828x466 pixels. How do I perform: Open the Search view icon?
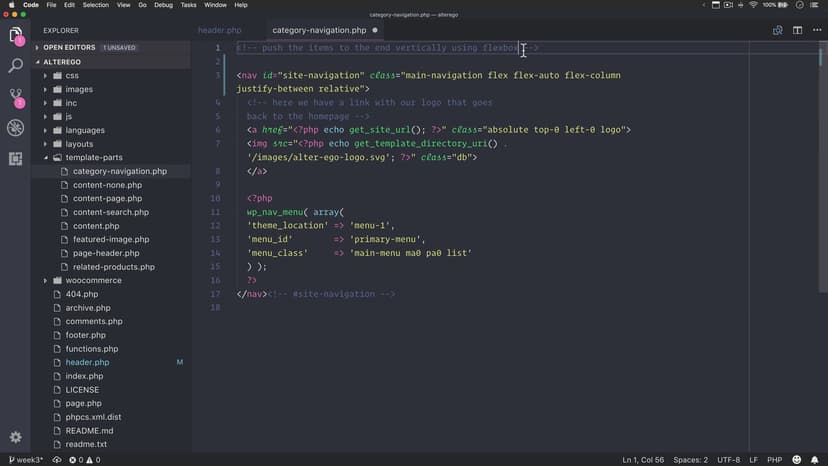click(x=16, y=66)
